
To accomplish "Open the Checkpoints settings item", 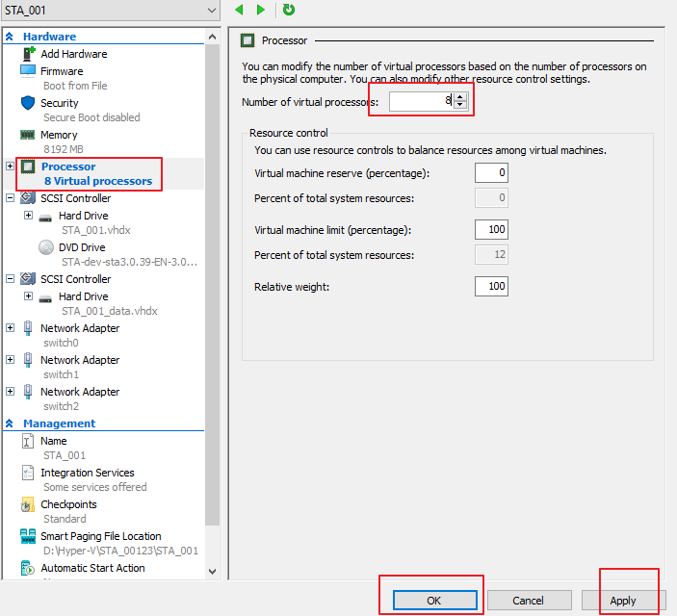I will coord(68,504).
